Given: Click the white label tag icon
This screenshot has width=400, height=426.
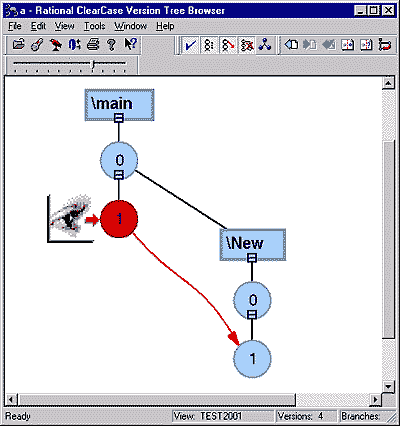Looking at the screenshot, I should pos(291,45).
